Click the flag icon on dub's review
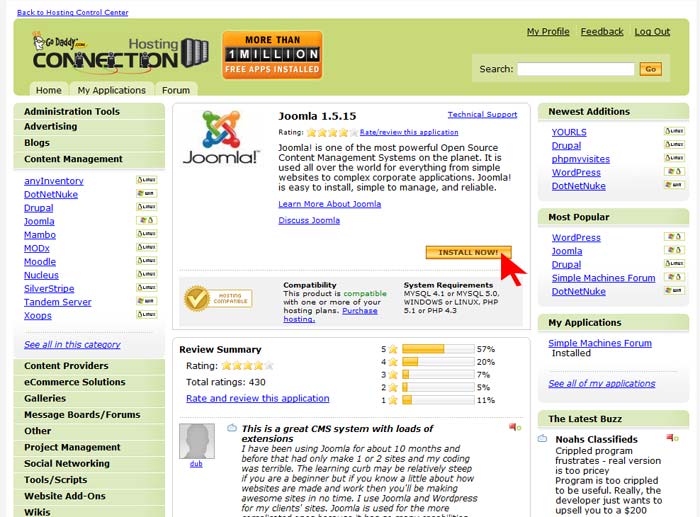The width and height of the screenshot is (700, 517). tap(515, 427)
